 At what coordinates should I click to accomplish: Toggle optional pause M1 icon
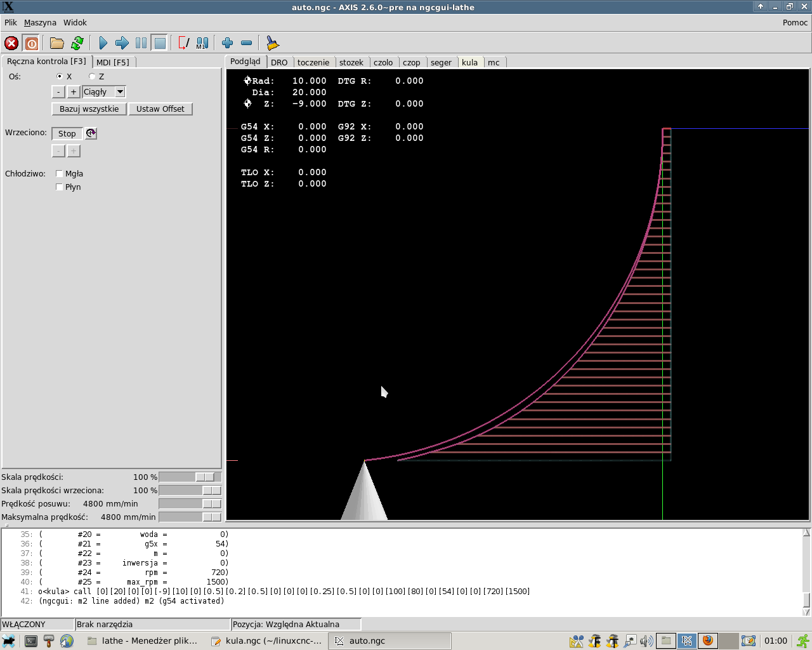pyautogui.click(x=202, y=43)
